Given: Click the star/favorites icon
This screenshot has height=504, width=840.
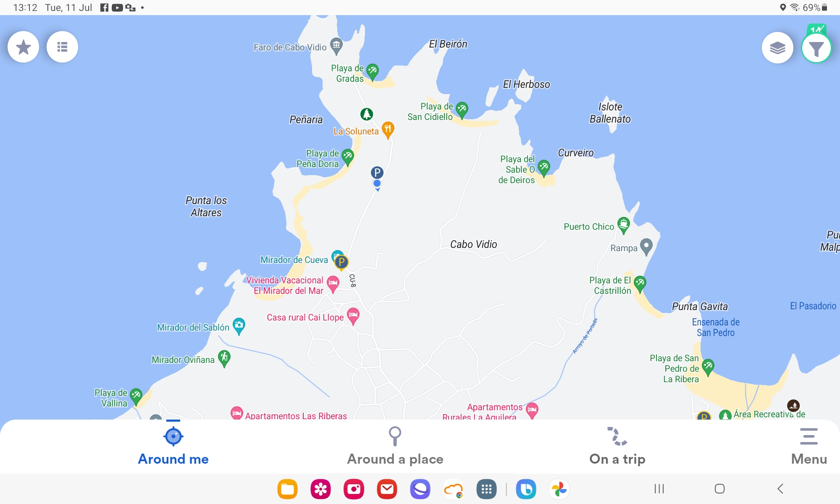Looking at the screenshot, I should [24, 47].
